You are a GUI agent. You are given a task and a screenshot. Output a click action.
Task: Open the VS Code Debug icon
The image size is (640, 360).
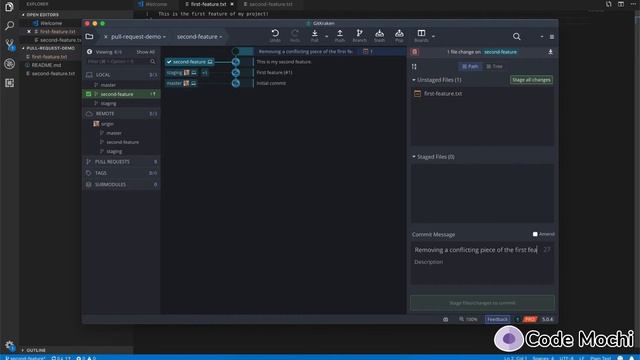(9, 64)
